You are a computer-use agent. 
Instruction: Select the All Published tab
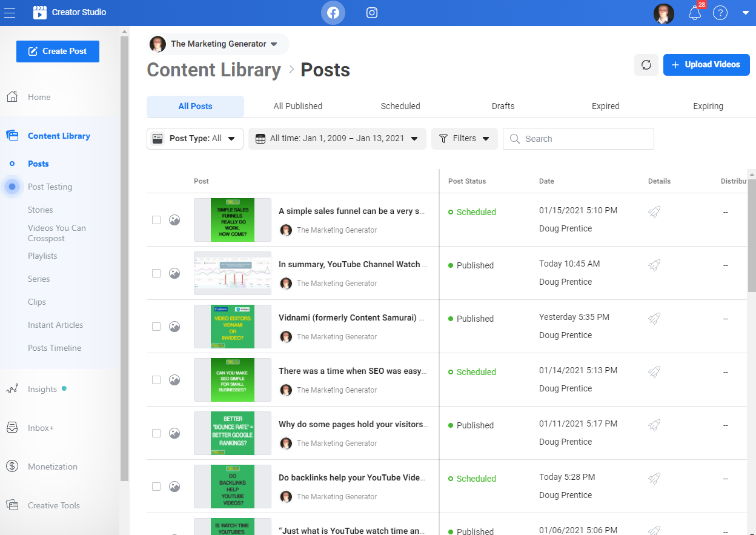[x=298, y=106]
